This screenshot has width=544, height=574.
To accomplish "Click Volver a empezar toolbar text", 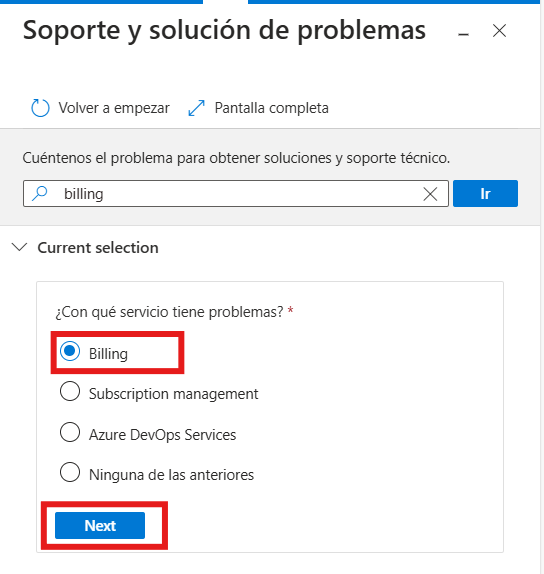I will [114, 108].
